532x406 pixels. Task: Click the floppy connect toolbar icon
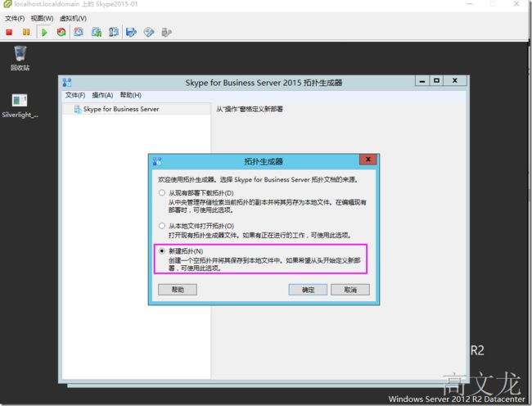point(131,32)
